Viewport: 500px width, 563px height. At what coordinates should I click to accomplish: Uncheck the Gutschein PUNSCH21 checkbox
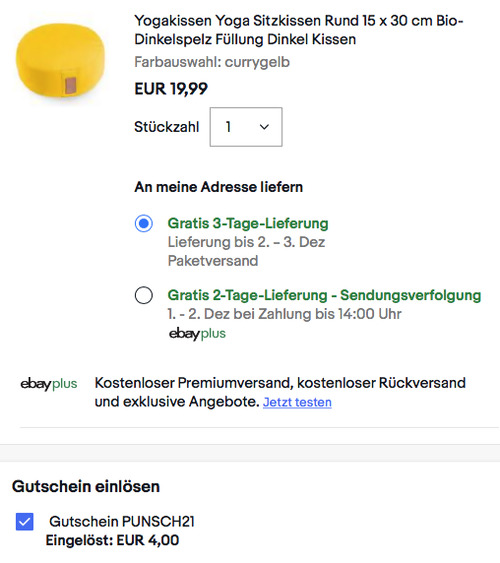[25, 521]
